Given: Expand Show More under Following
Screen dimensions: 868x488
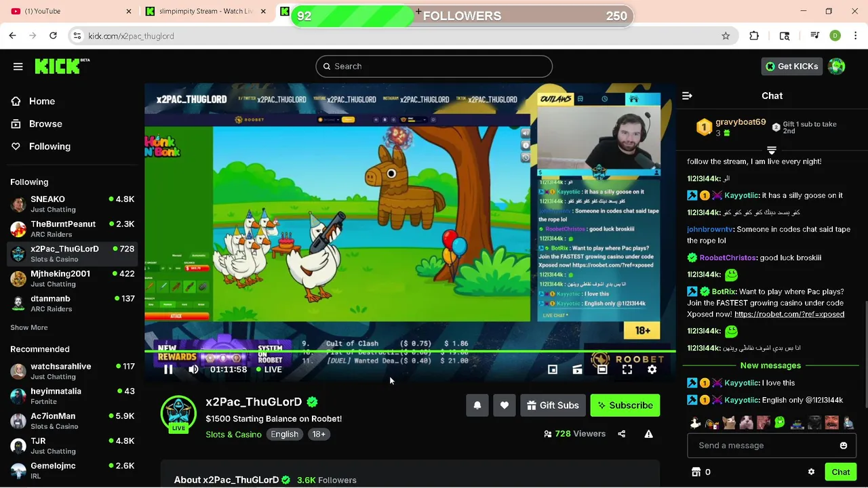Looking at the screenshot, I should click(29, 327).
